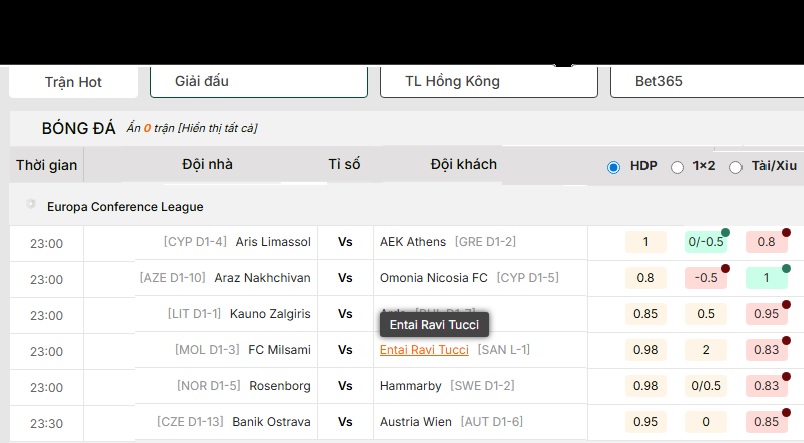Viewport: 804px width, 443px height.
Task: Click the AEK Athens team name
Action: (413, 242)
